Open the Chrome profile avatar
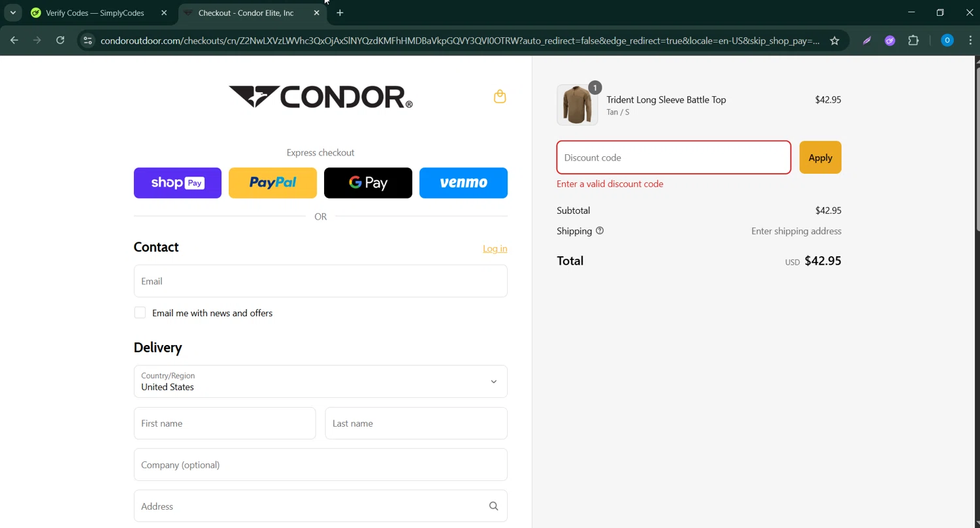This screenshot has width=980, height=528. 947,41
